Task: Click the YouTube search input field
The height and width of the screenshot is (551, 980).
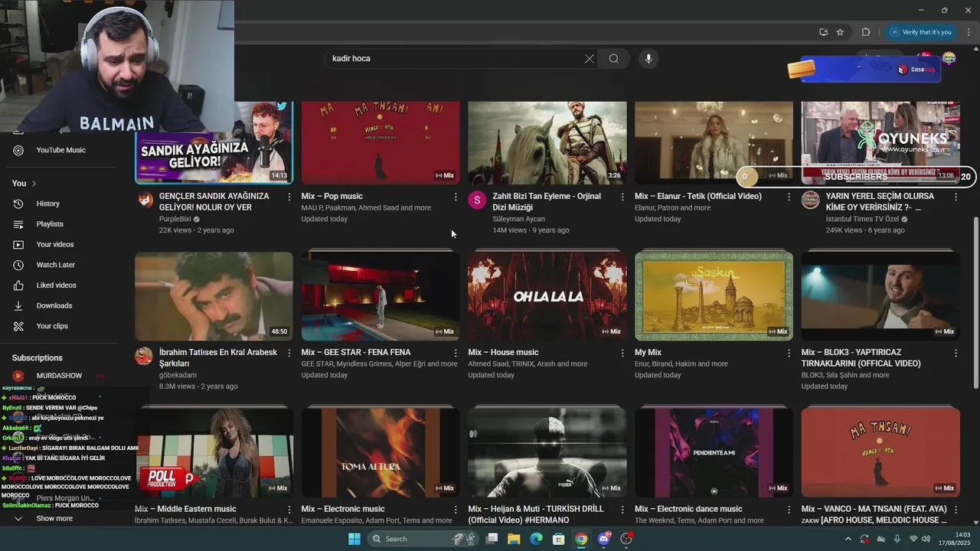Action: [456, 59]
